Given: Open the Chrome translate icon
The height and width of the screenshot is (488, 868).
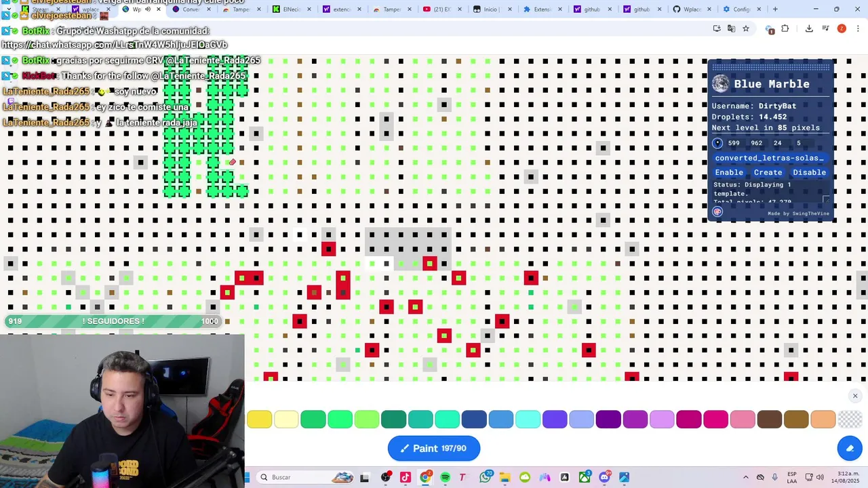Looking at the screenshot, I should (731, 28).
